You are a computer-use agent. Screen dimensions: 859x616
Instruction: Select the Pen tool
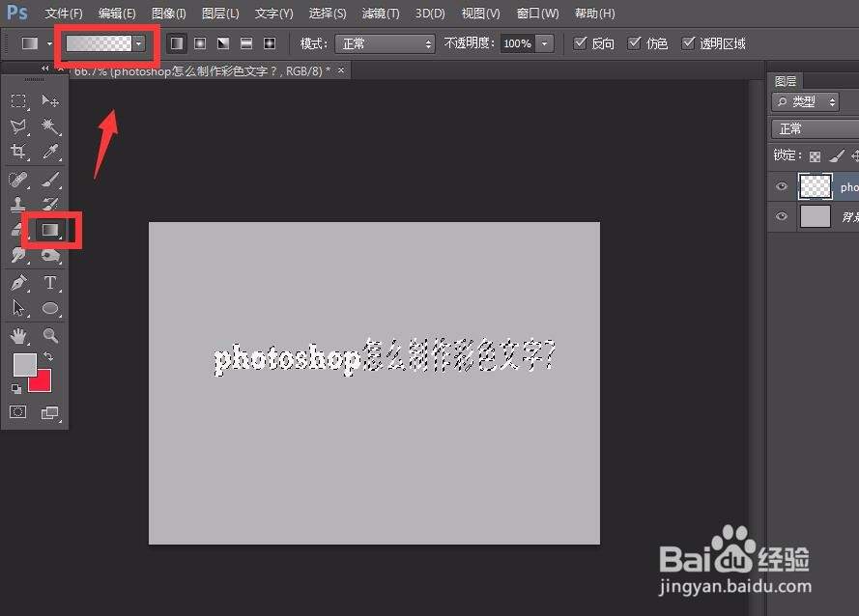tap(18, 283)
